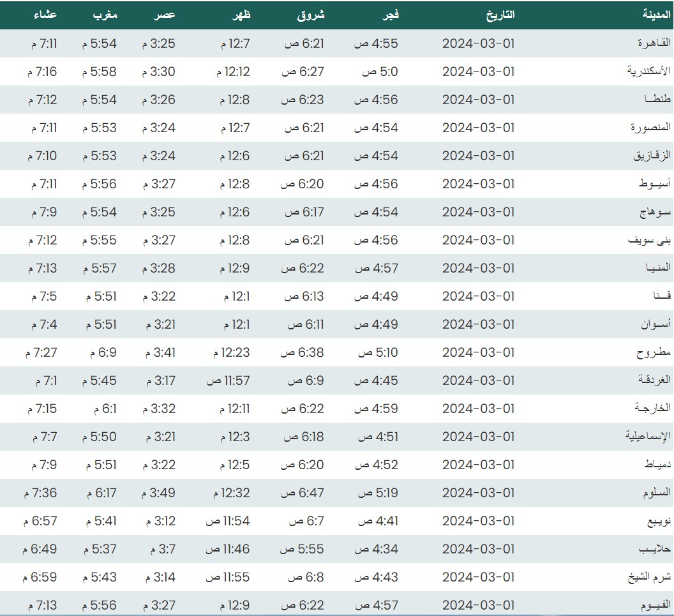This screenshot has width=674, height=616.
Task: Click the 6:11 ص sunrise time for أسوان
Action: 304,324
